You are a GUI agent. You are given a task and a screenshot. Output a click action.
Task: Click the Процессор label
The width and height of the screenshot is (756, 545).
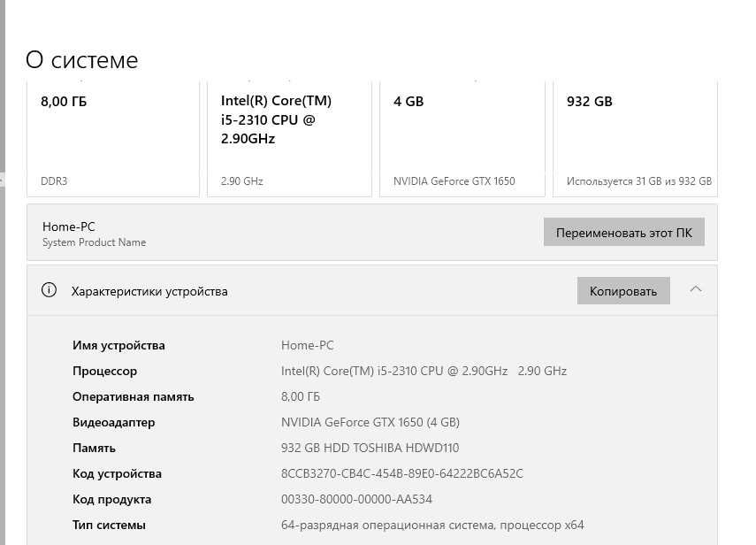(x=104, y=371)
